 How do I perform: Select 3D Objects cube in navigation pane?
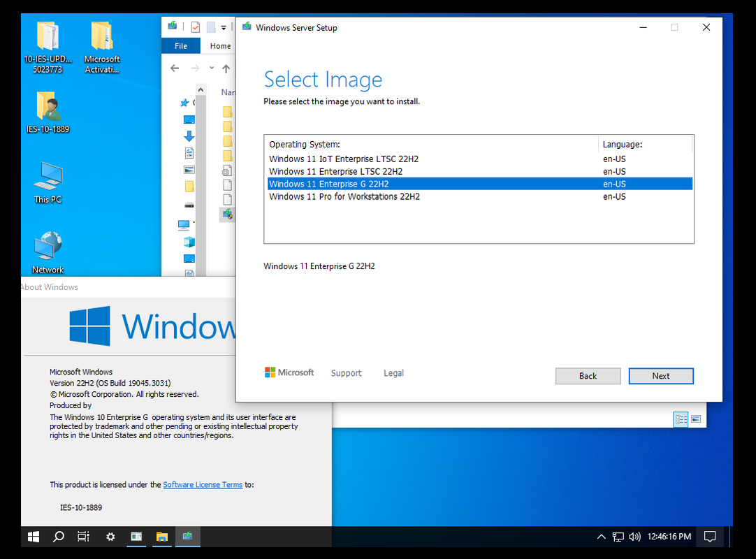click(189, 242)
